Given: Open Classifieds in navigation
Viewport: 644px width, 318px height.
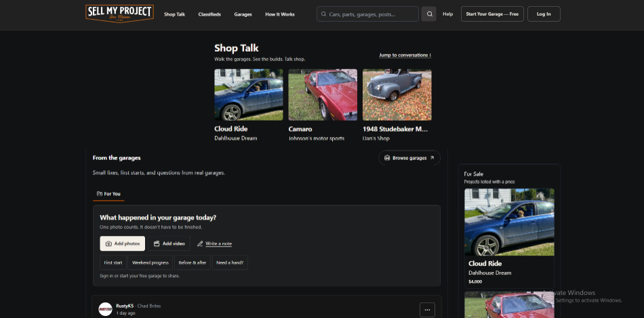Looking at the screenshot, I should [x=209, y=14].
